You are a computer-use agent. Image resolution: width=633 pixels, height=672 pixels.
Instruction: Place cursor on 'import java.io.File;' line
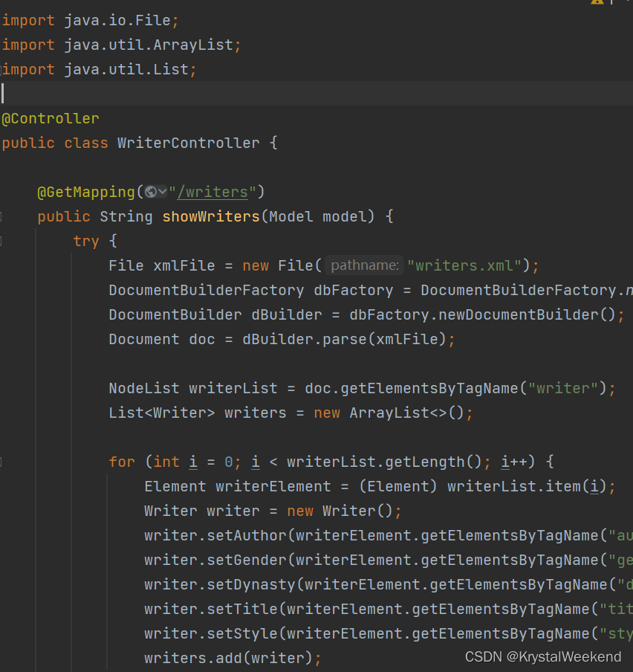[90, 20]
